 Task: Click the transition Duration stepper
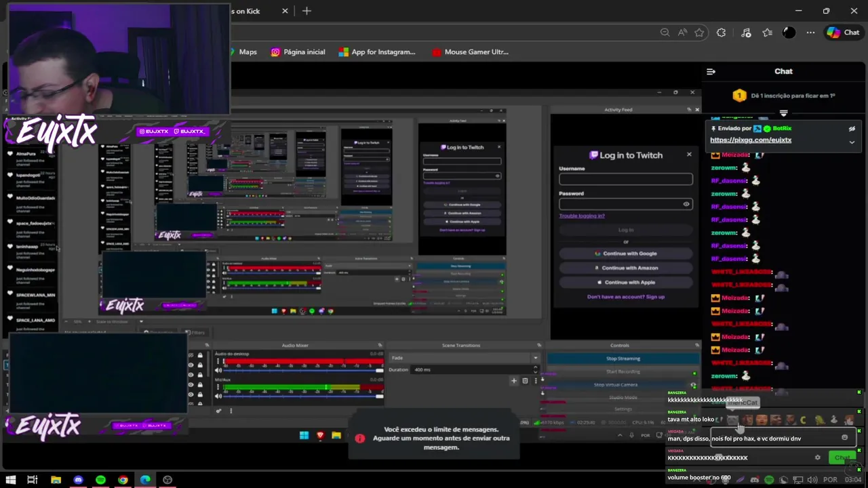(536, 369)
